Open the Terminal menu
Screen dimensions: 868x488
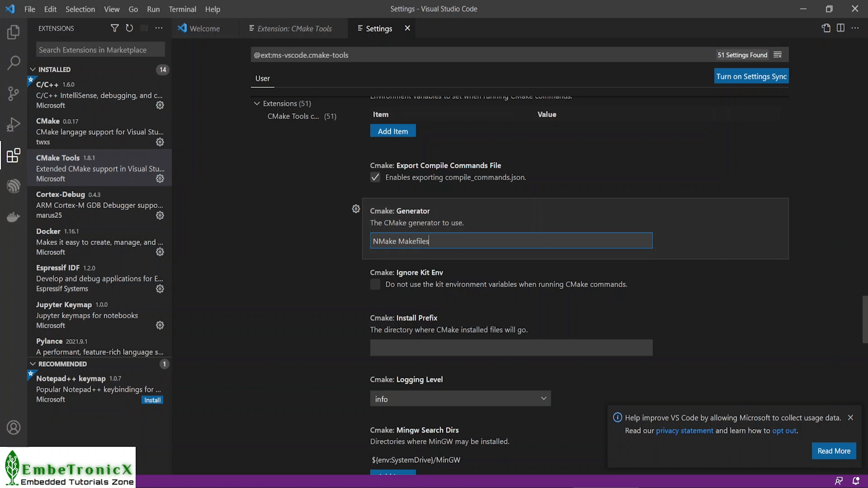click(182, 9)
